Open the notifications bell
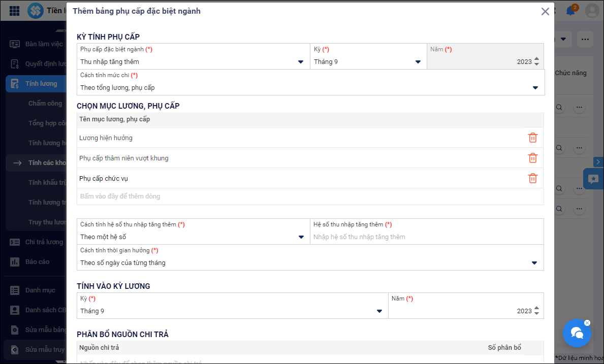 570,11
